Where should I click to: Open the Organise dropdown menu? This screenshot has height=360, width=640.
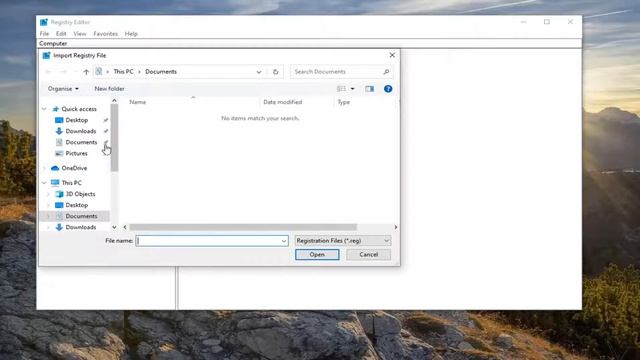coord(63,89)
